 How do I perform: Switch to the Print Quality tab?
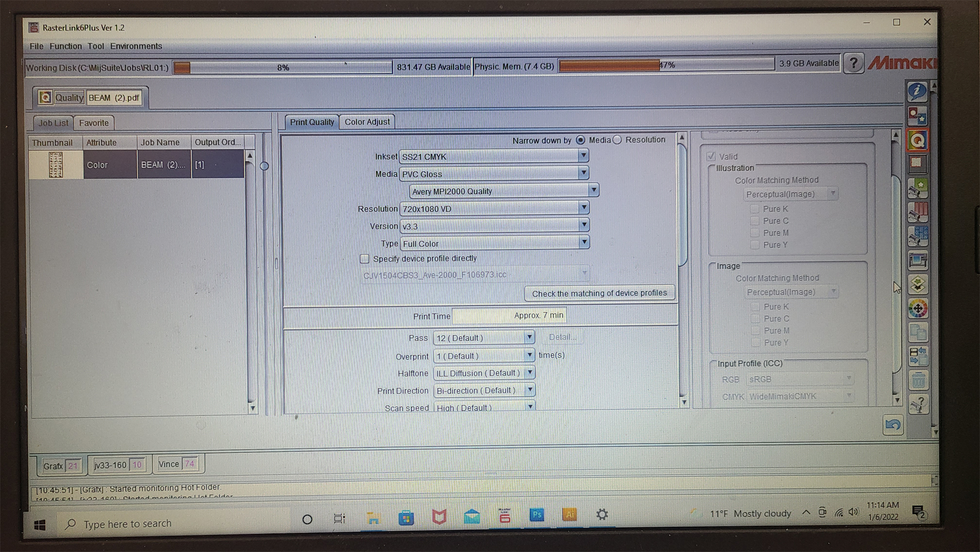click(312, 122)
